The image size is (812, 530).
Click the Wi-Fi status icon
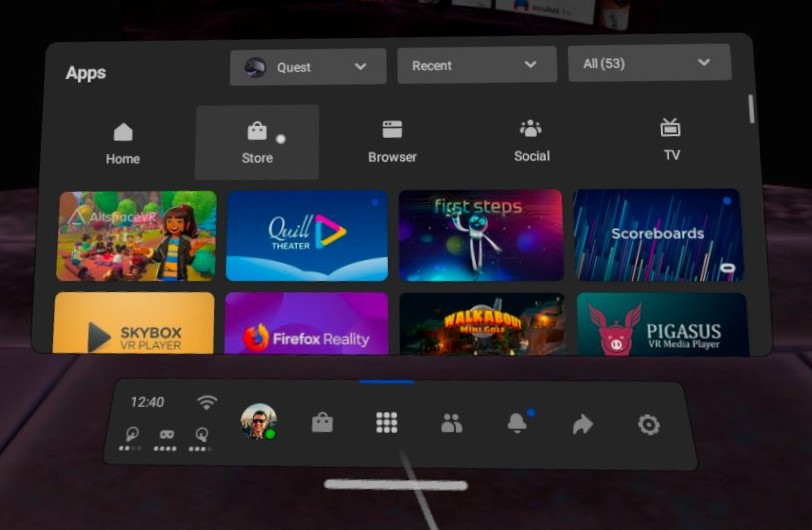pos(207,402)
